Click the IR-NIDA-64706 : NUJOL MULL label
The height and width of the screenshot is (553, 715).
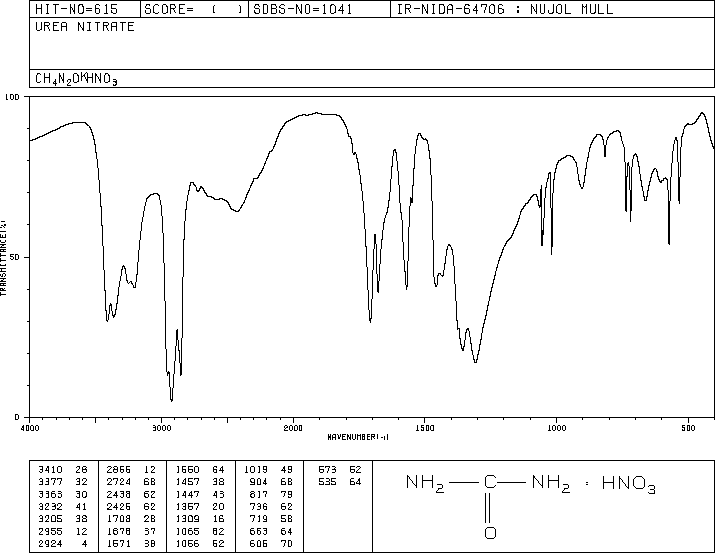tap(505, 9)
